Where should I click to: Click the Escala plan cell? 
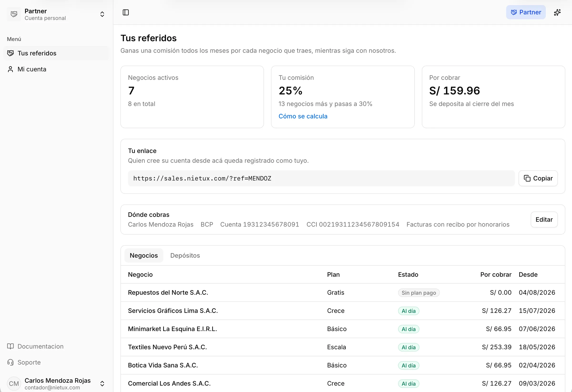pos(337,347)
